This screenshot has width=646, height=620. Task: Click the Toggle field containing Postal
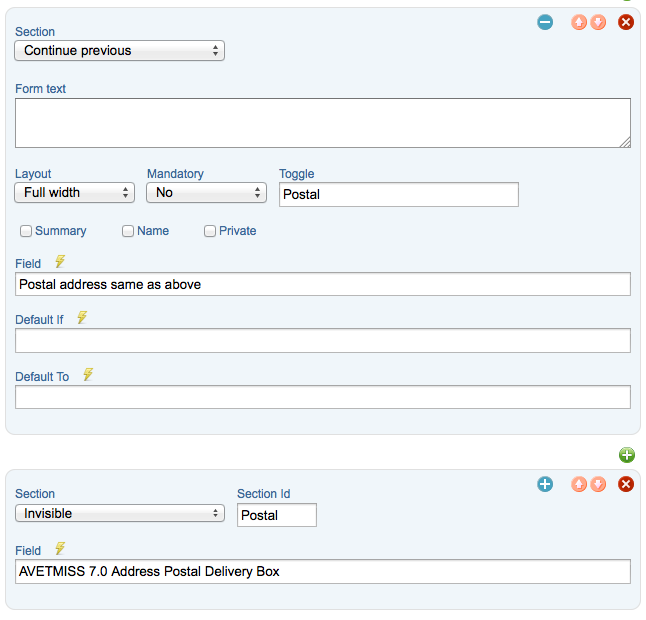398,194
